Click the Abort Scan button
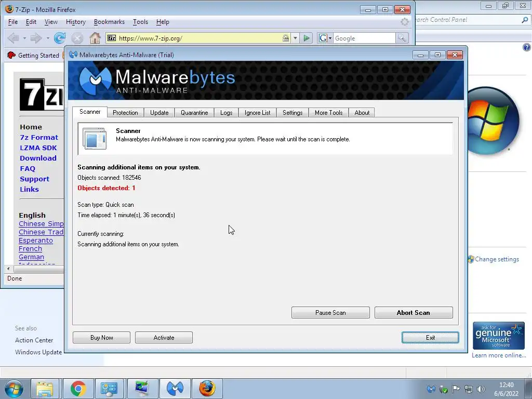Viewport: 532px width, 399px height. point(414,312)
